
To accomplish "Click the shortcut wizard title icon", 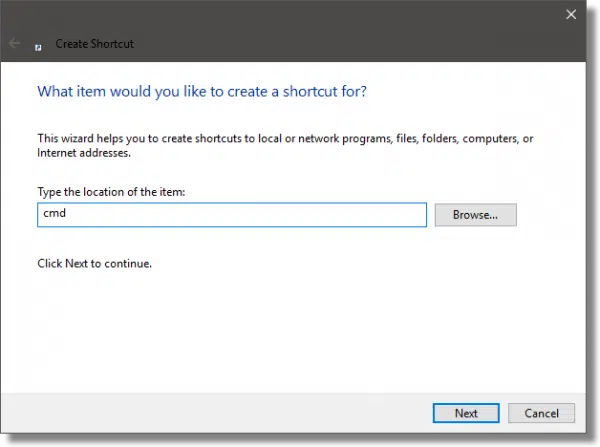I will pos(38,47).
